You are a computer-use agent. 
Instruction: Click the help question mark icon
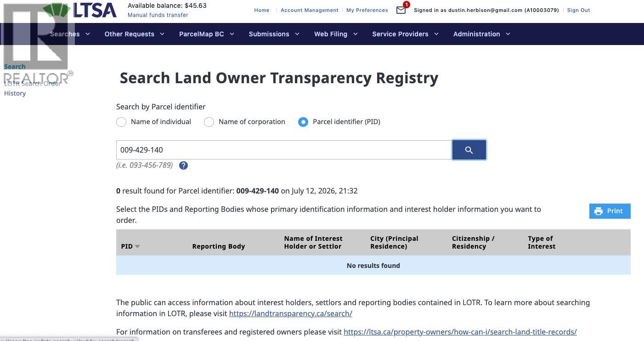click(183, 165)
